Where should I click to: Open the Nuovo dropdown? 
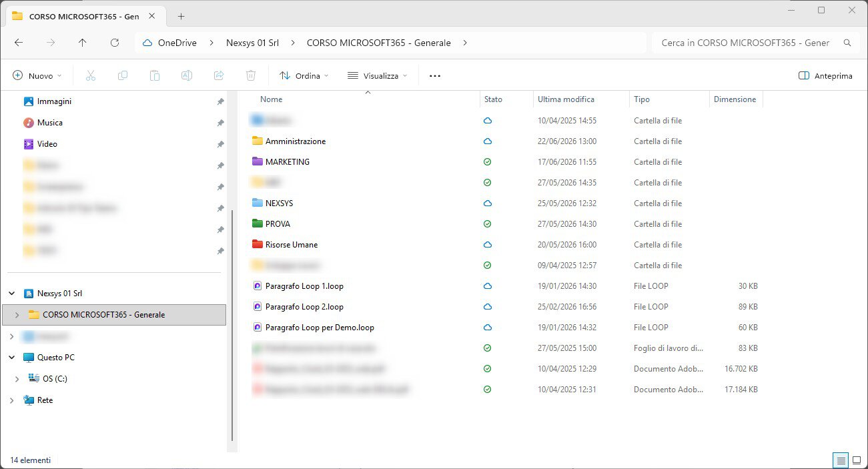(x=37, y=76)
